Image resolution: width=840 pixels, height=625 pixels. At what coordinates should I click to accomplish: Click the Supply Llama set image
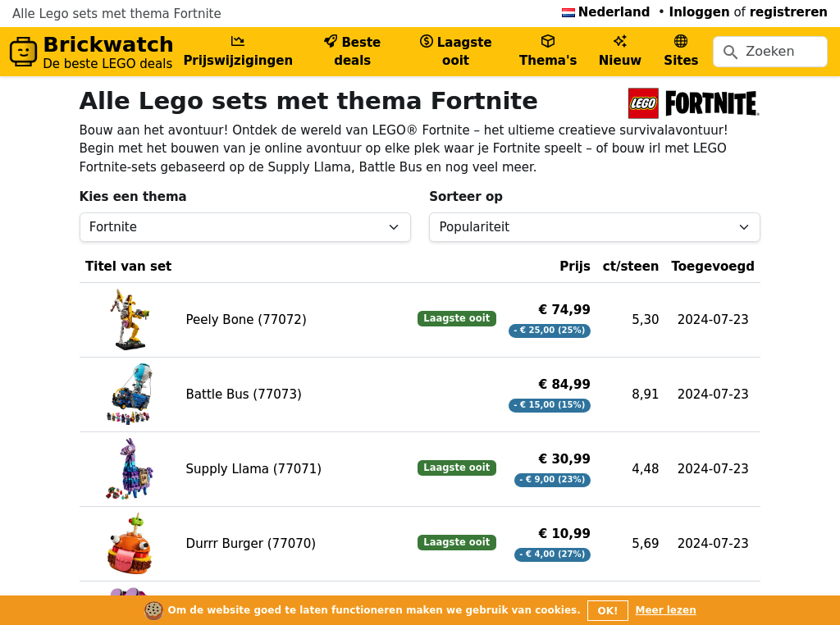(130, 469)
